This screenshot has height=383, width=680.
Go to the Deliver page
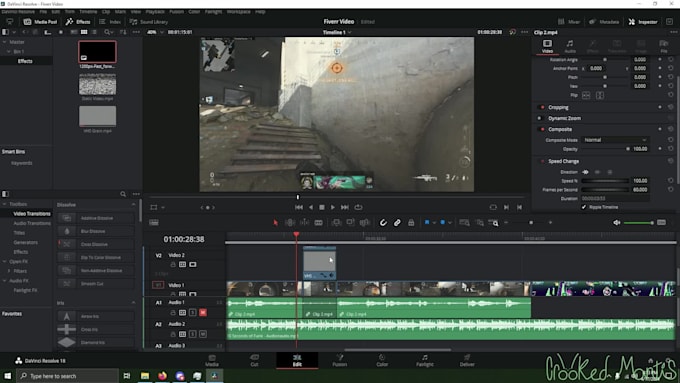click(467, 360)
